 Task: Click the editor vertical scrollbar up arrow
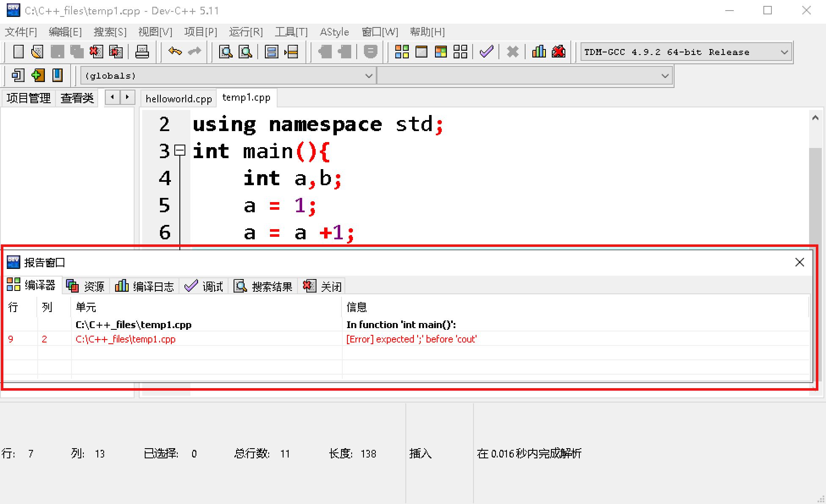click(x=815, y=118)
